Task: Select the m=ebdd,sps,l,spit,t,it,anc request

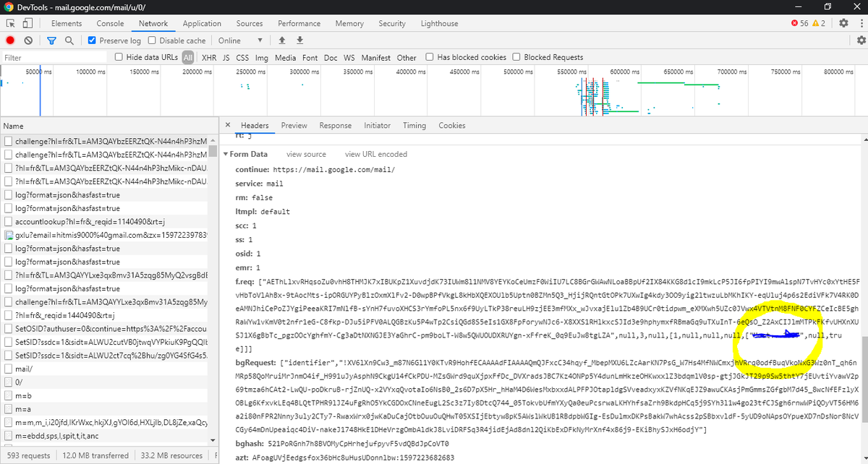Action: [x=105, y=436]
